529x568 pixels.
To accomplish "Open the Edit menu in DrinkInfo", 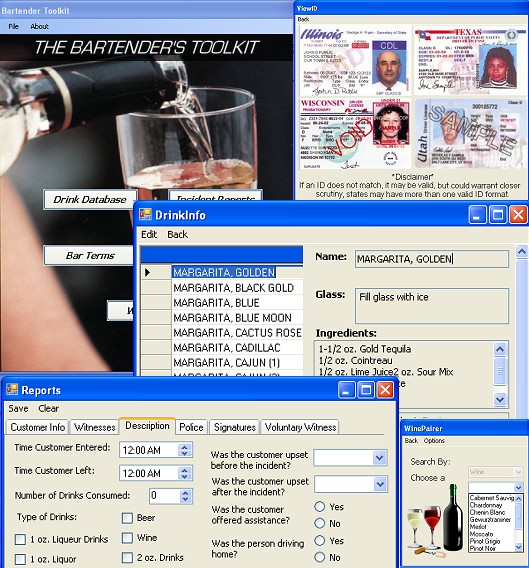I will [x=149, y=234].
